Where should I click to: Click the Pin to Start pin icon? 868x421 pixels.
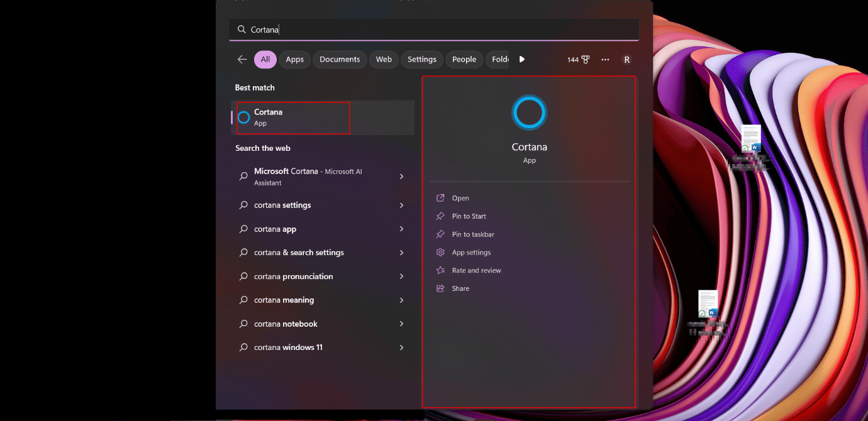(x=440, y=216)
